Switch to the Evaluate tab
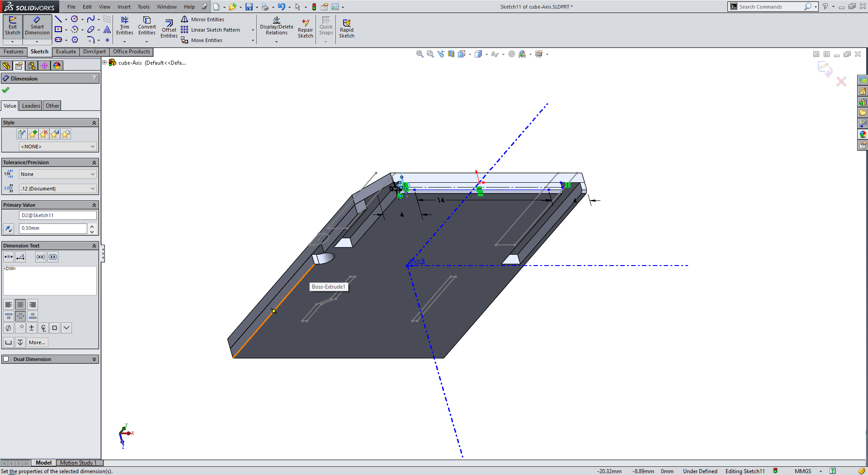Viewport: 868px width, 475px height. tap(66, 52)
